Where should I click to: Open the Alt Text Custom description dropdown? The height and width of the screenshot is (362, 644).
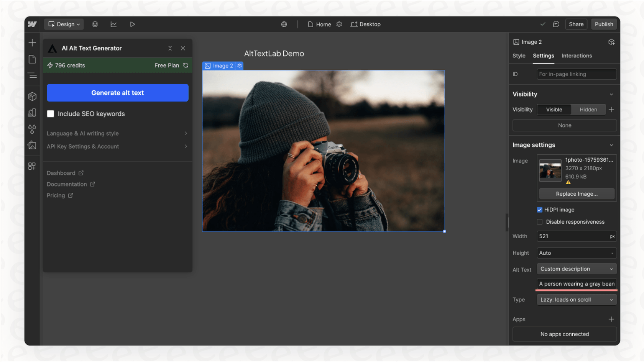tap(576, 269)
